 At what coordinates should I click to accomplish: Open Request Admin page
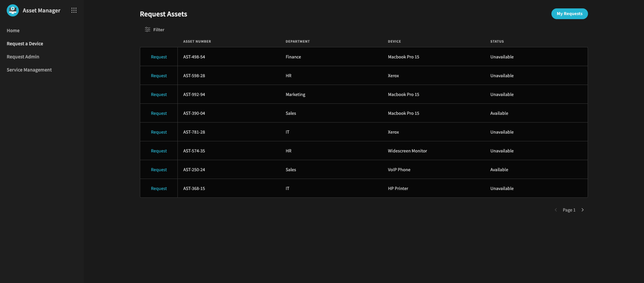pyautogui.click(x=23, y=57)
